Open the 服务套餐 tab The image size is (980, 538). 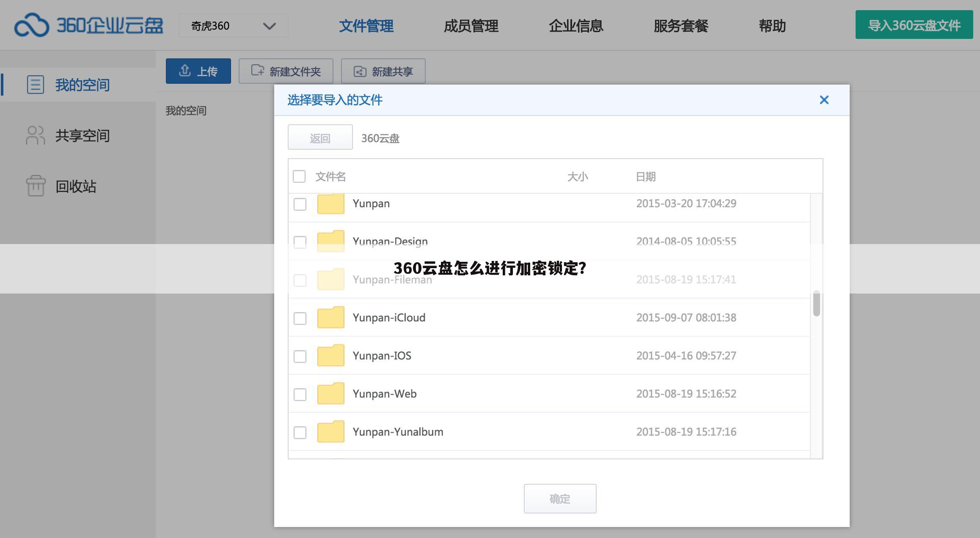coord(681,26)
